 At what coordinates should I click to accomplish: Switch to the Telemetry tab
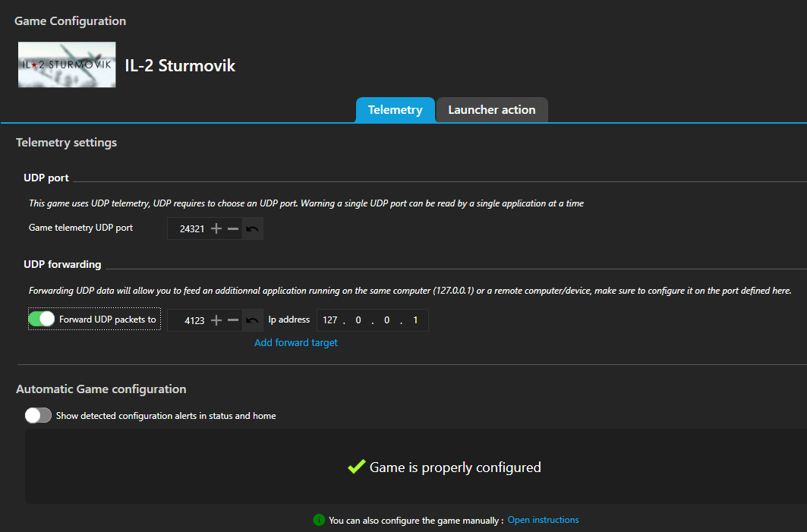pos(396,109)
